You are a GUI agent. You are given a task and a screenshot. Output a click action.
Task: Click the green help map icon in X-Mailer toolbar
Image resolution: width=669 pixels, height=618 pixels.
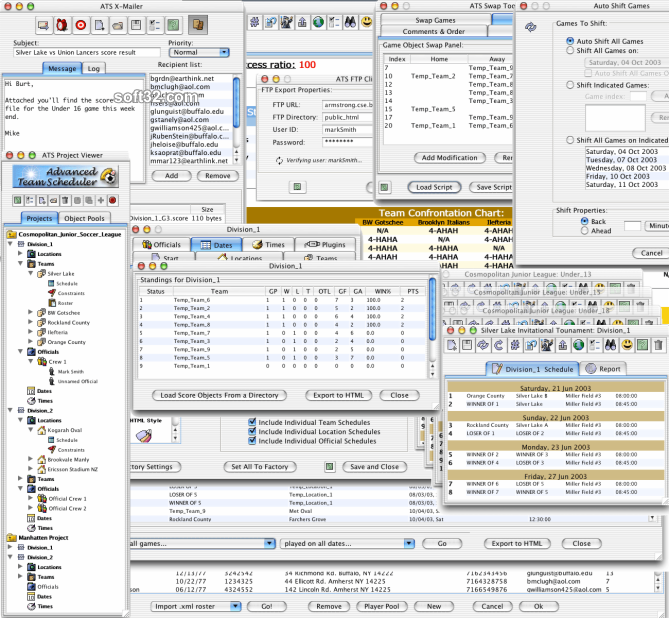[173, 25]
